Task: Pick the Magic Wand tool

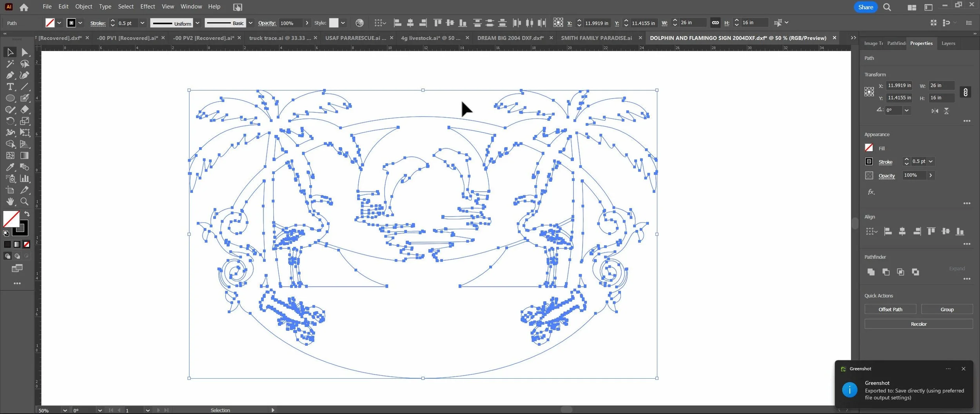Action: [10, 64]
